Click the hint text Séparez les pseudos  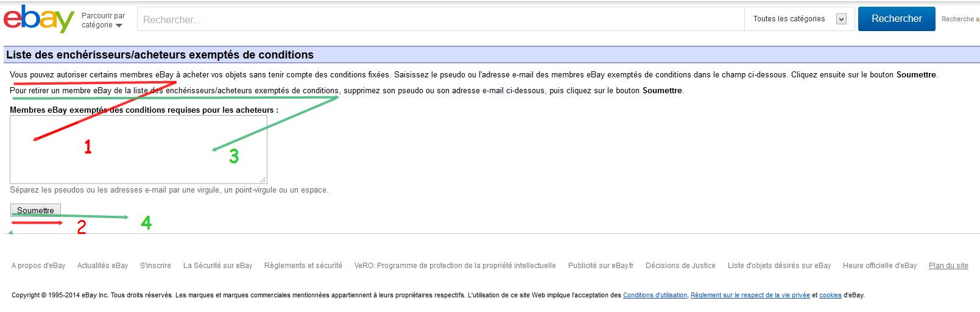pyautogui.click(x=169, y=190)
